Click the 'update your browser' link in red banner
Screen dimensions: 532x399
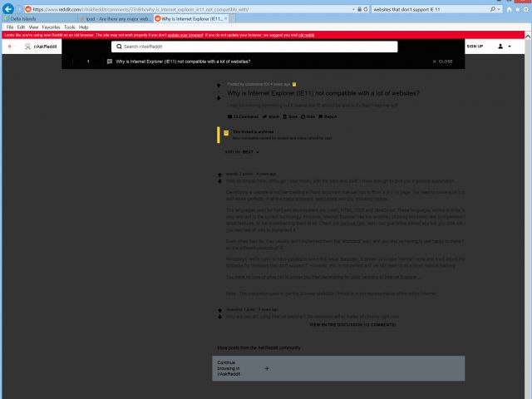pos(185,35)
